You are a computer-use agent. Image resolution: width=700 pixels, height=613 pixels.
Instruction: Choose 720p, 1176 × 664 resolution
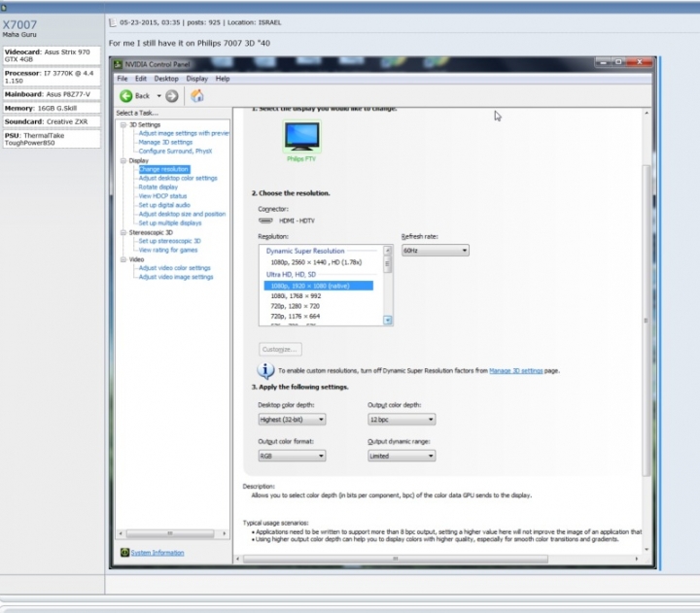click(296, 317)
